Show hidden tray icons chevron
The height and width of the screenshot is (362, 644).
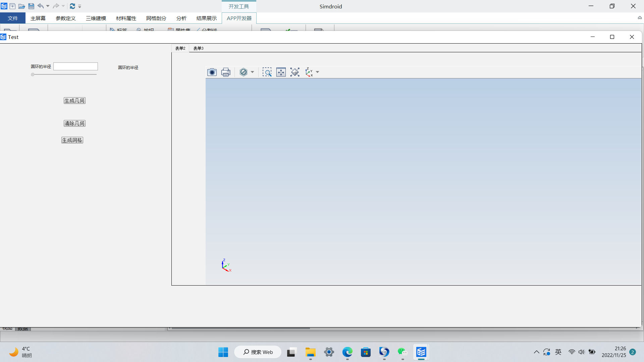pyautogui.click(x=537, y=352)
